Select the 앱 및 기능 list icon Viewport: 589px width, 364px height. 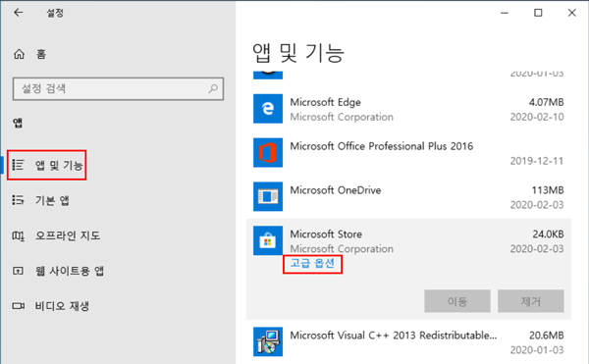18,165
